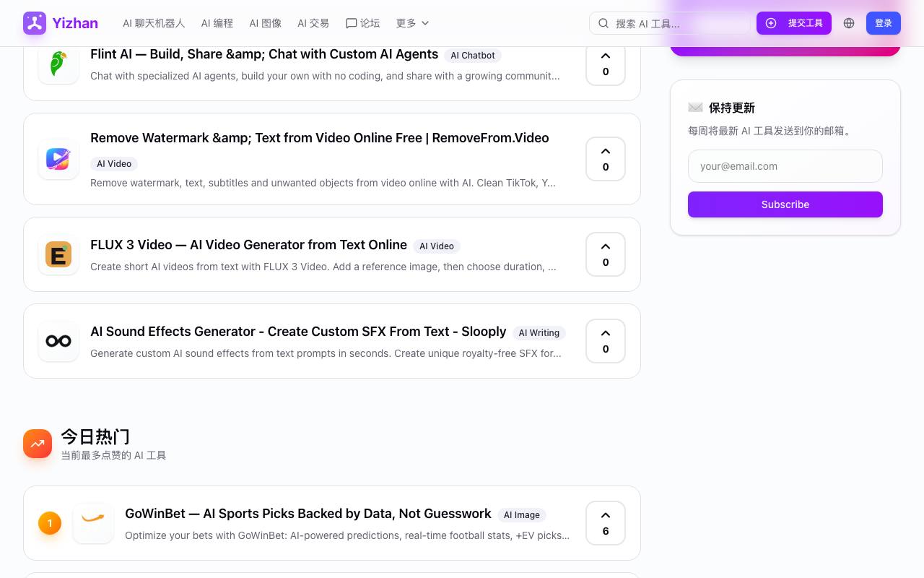Focus the your@email.com input field

pos(785,166)
